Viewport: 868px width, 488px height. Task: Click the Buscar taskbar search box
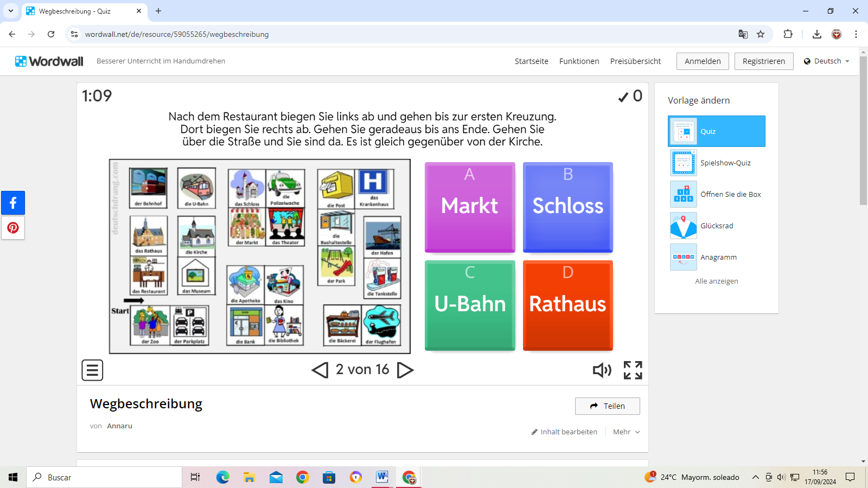point(104,477)
